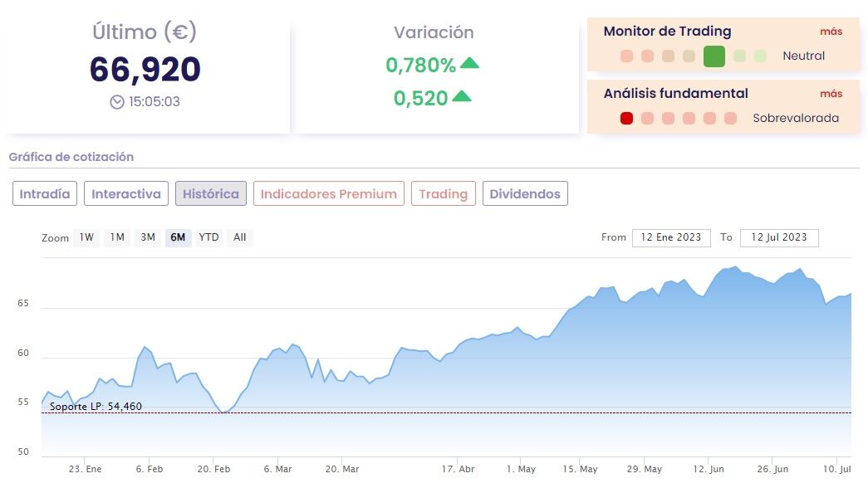Click the last light green Monitor square
Viewport: 868px width, 488px height.
pyautogui.click(x=761, y=56)
